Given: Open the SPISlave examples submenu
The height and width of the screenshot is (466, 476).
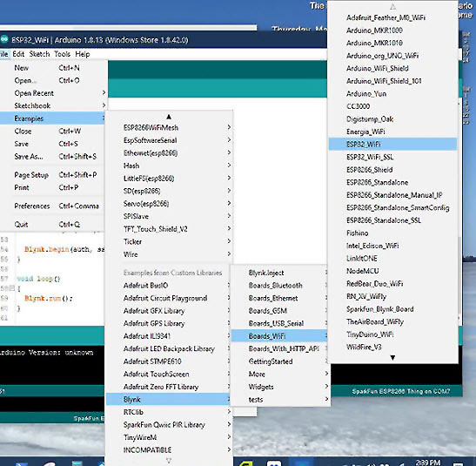Looking at the screenshot, I should point(169,216).
